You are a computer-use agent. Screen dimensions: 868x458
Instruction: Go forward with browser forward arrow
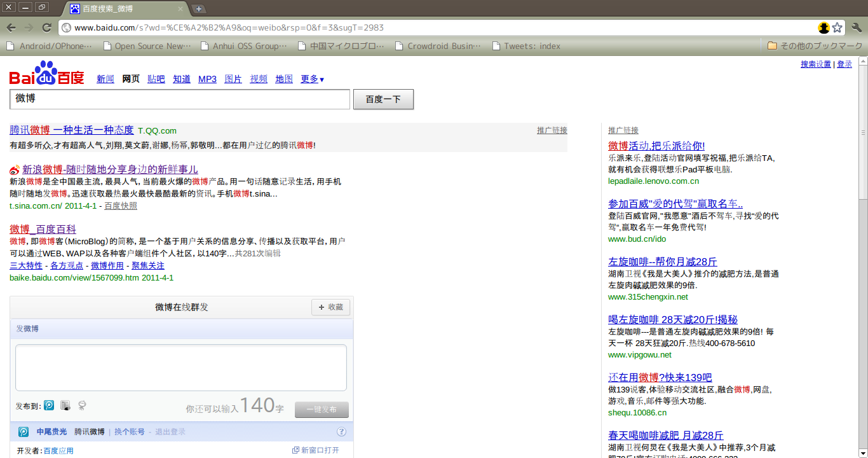point(29,27)
